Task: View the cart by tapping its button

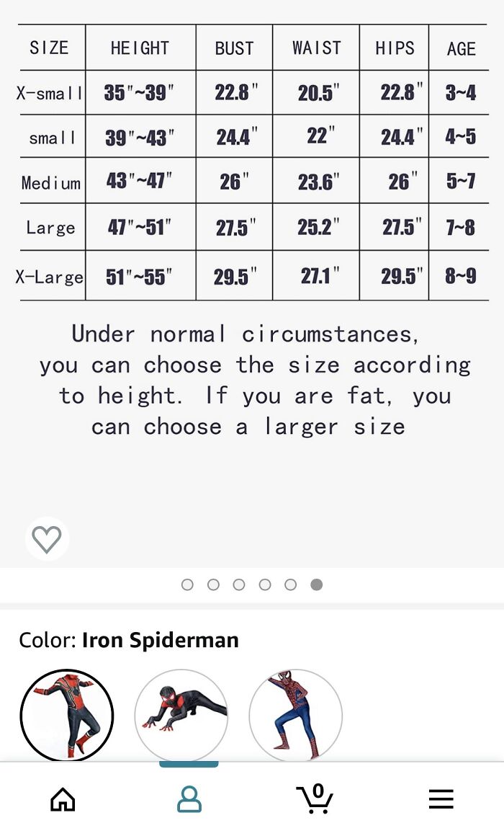Action: (x=315, y=799)
